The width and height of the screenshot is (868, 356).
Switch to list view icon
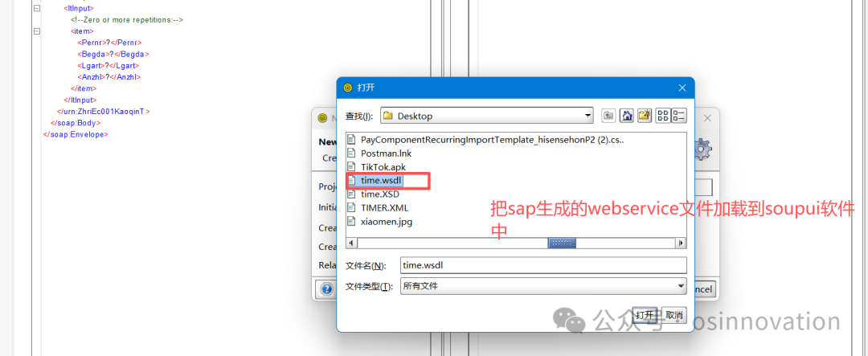click(662, 116)
